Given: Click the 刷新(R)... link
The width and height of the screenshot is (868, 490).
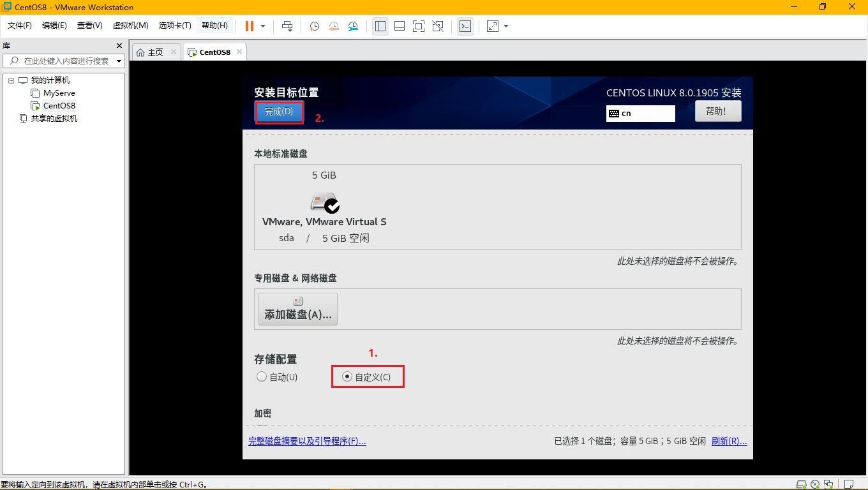Looking at the screenshot, I should (729, 441).
